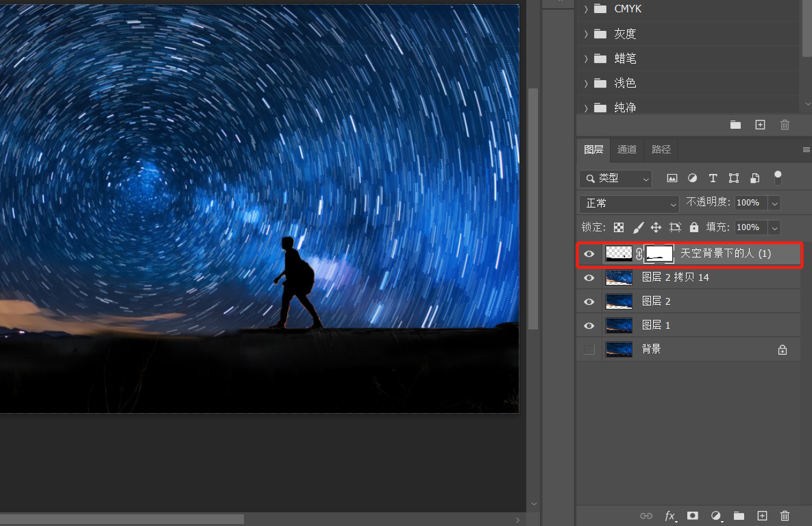Toggle the layer filter on/off switch
This screenshot has height=526, width=812.
tap(778, 178)
